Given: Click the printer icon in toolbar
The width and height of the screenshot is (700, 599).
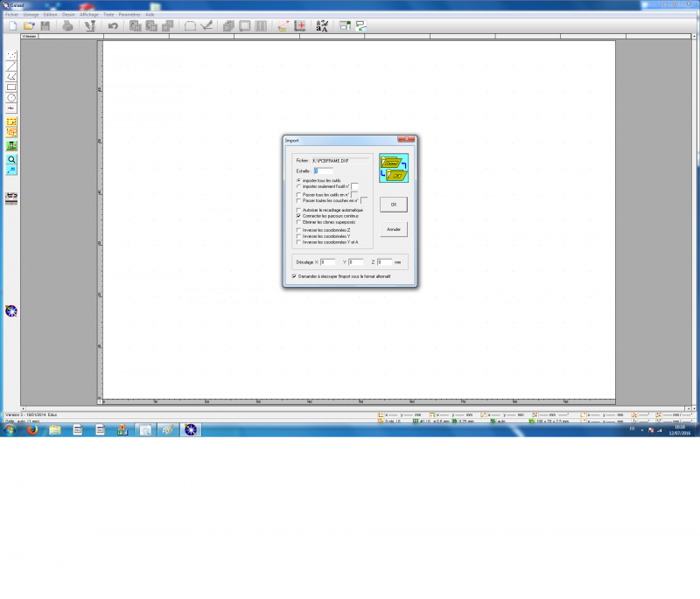Looking at the screenshot, I should tap(67, 26).
